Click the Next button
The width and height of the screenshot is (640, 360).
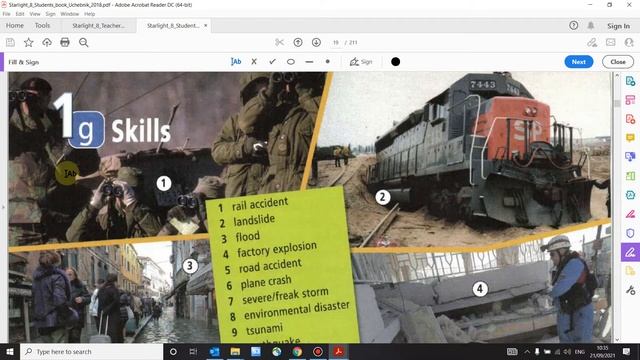[x=578, y=62]
